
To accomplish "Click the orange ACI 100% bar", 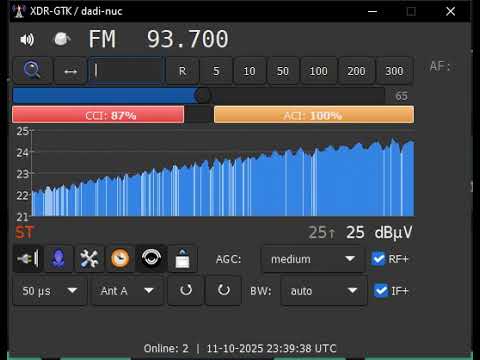I will (x=314, y=115).
